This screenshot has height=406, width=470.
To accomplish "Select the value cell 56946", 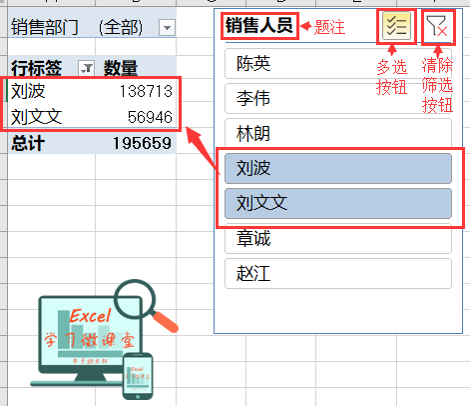I will (x=136, y=117).
